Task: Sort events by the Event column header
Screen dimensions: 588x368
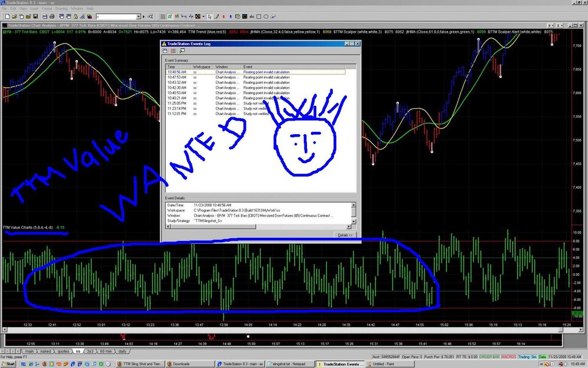Action: [293, 67]
